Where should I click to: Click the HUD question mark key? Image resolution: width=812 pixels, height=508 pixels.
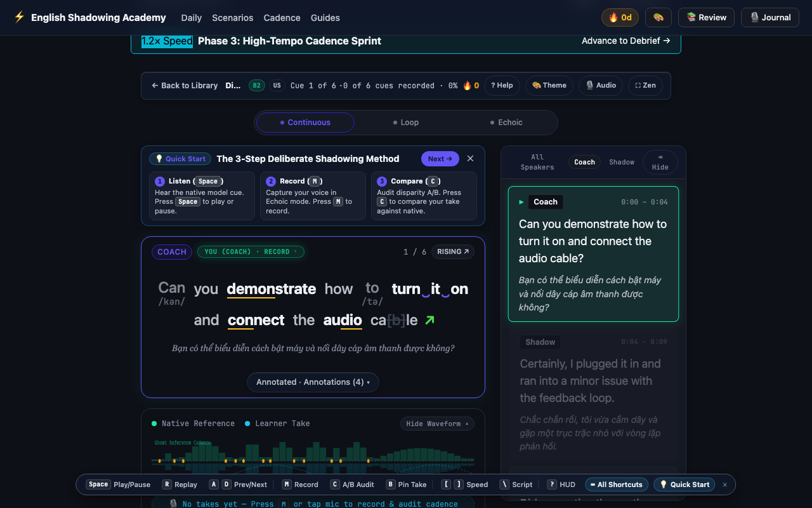coord(552,485)
